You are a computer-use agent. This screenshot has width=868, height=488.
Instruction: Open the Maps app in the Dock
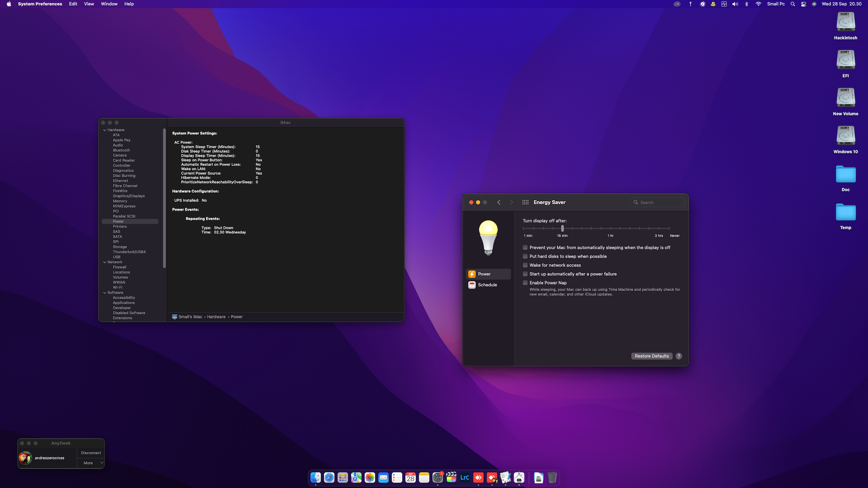tap(356, 478)
